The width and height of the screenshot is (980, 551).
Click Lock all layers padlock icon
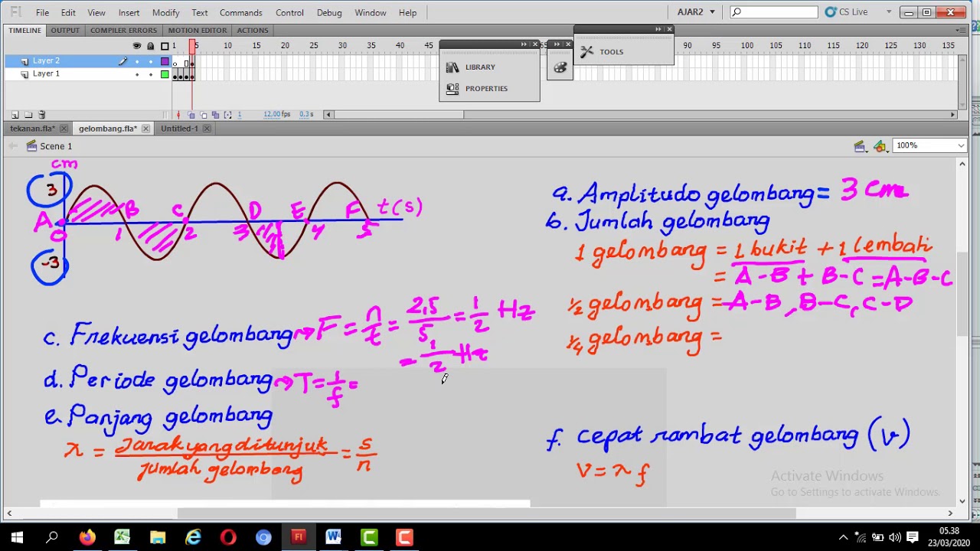(150, 46)
